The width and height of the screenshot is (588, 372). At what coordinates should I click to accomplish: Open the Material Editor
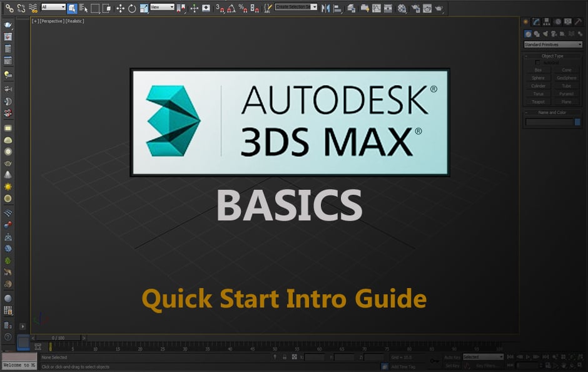[x=402, y=8]
